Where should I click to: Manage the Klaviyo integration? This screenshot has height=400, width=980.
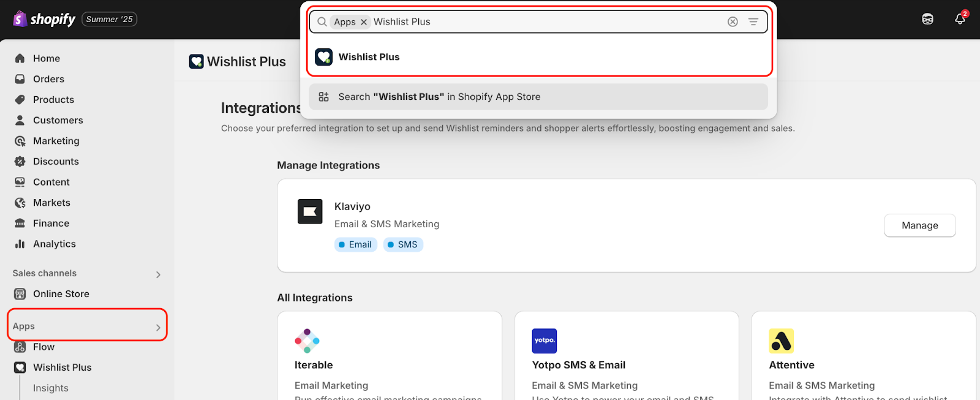tap(919, 225)
